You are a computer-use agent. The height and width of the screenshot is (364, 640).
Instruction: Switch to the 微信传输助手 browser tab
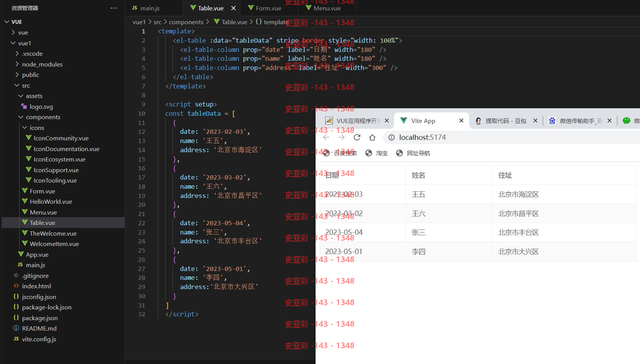pos(581,121)
